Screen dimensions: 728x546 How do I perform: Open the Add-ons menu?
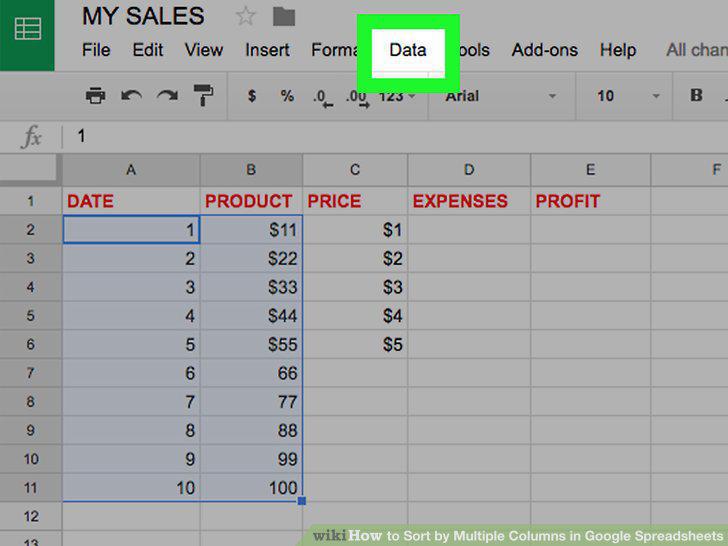pyautogui.click(x=545, y=50)
